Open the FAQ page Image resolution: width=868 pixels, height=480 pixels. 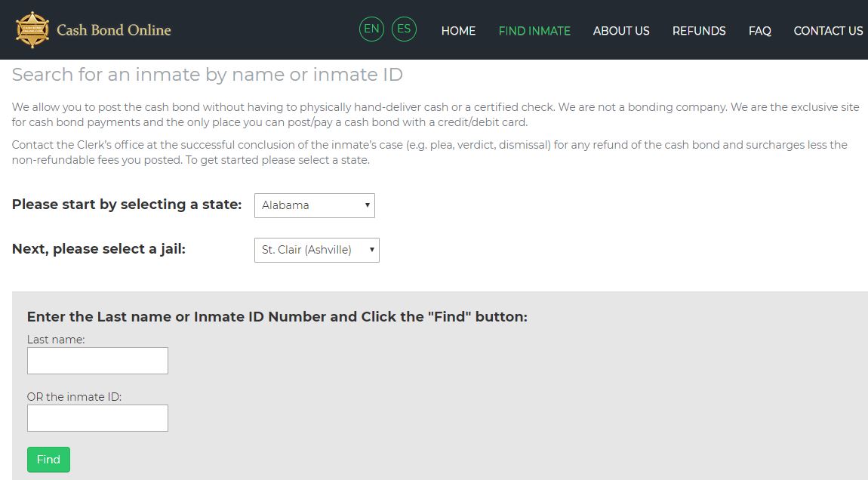coord(759,31)
